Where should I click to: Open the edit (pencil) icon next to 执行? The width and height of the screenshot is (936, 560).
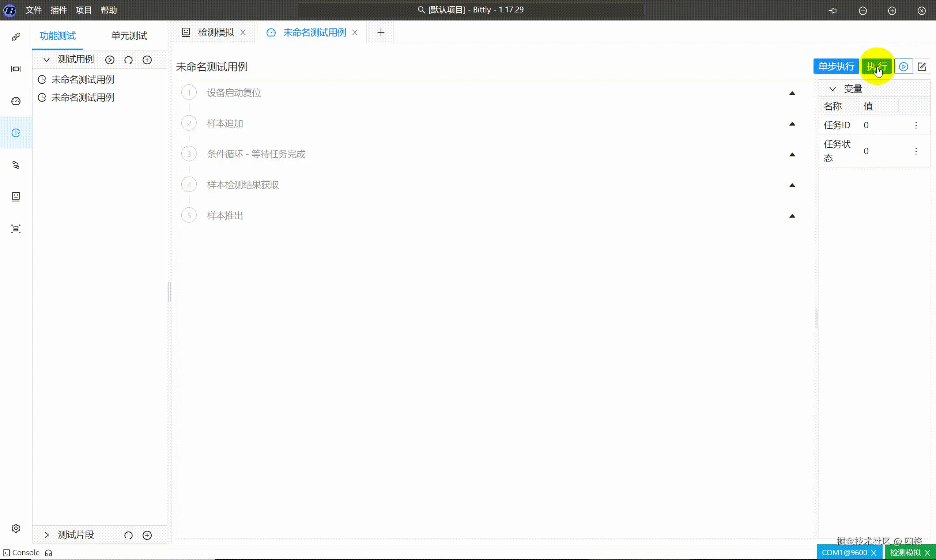click(x=922, y=66)
